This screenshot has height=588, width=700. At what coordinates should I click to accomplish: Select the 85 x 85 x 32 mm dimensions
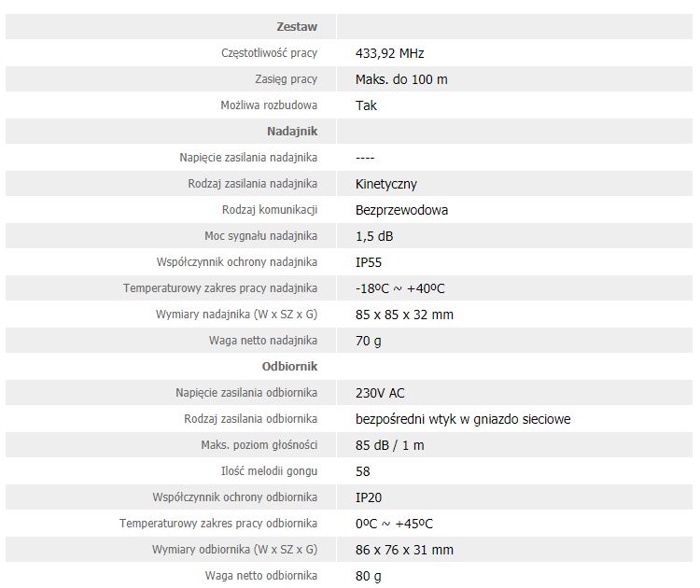404,315
